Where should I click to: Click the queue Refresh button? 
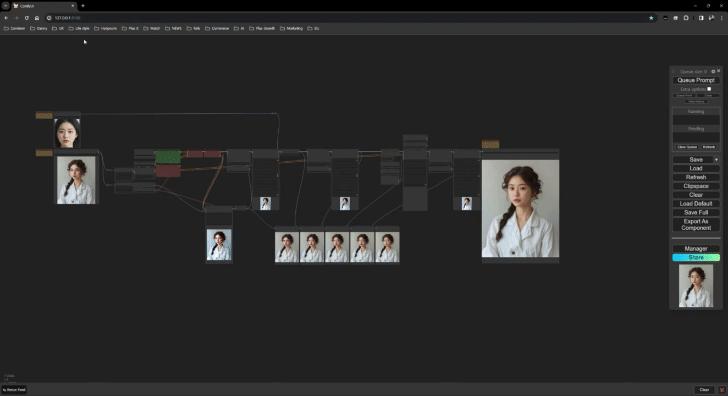(x=709, y=147)
